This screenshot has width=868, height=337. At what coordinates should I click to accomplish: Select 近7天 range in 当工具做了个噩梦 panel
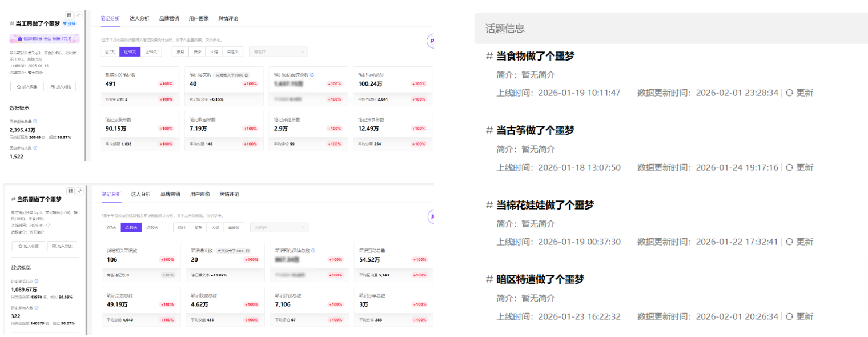click(108, 52)
